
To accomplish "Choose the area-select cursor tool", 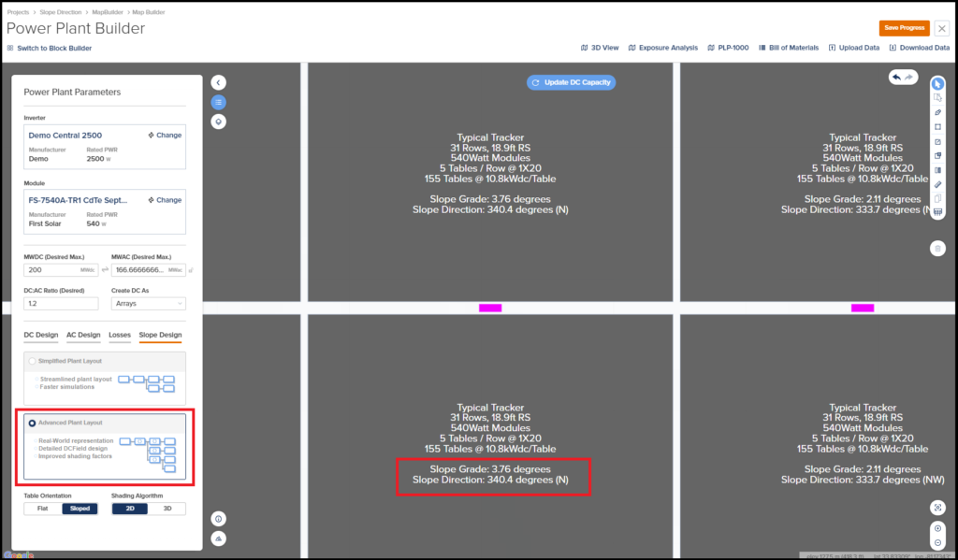I will (937, 98).
